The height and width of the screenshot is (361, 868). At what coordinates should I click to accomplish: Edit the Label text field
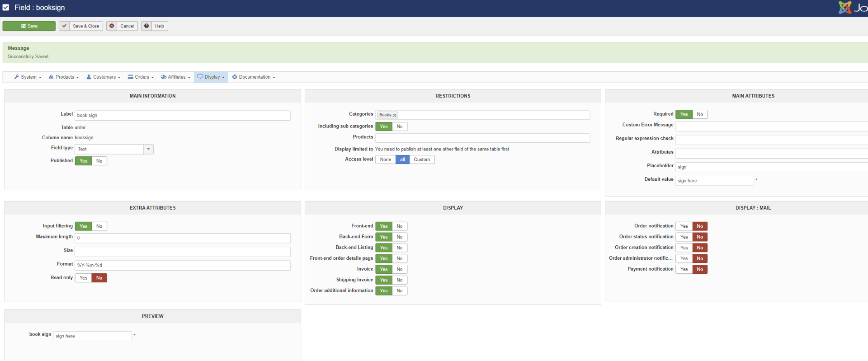tap(183, 116)
